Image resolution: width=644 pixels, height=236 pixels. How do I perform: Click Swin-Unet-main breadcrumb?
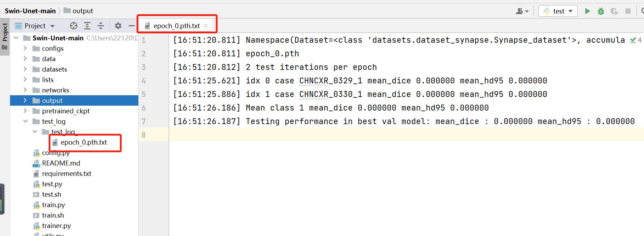(x=30, y=11)
